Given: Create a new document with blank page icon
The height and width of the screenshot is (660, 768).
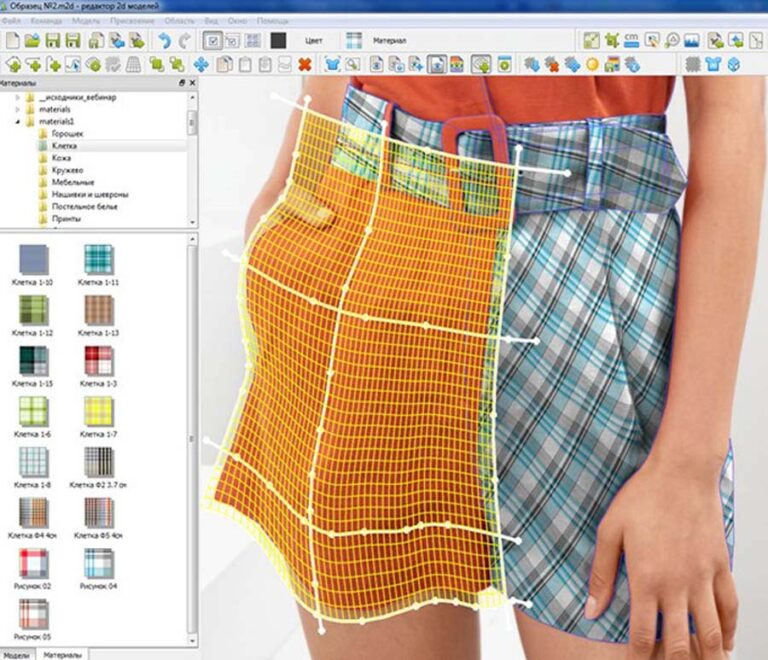Looking at the screenshot, I should 13,41.
